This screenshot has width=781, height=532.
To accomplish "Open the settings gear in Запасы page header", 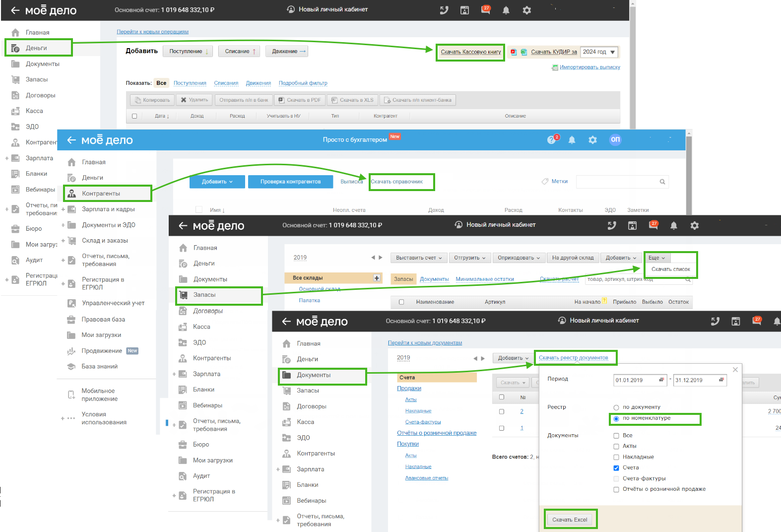I will [695, 225].
